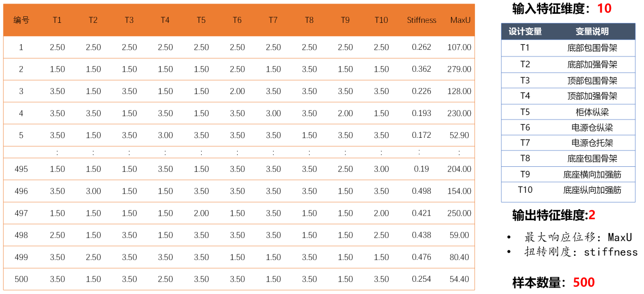Select the 底座纵向加强筋 cell
The width and height of the screenshot is (644, 294).
point(592,190)
